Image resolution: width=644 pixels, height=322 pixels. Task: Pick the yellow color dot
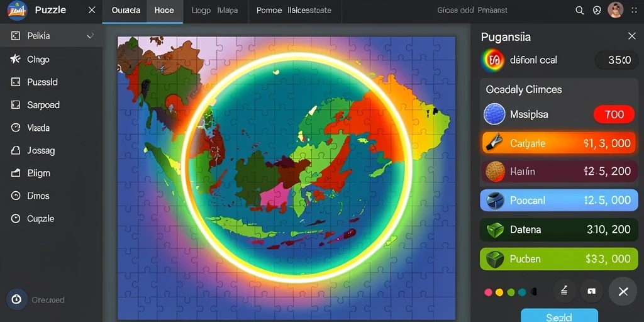coord(499,292)
